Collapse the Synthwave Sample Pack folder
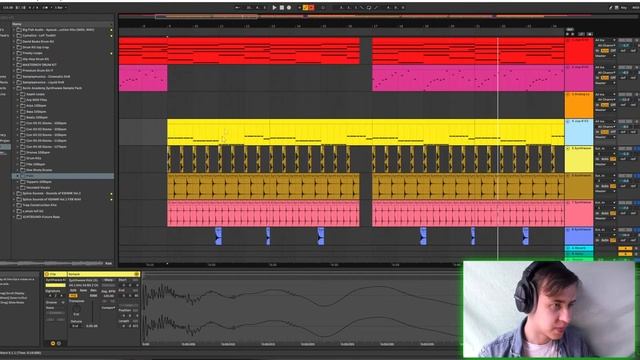Screen dimensions: 640x360 pyautogui.click(x=14, y=88)
